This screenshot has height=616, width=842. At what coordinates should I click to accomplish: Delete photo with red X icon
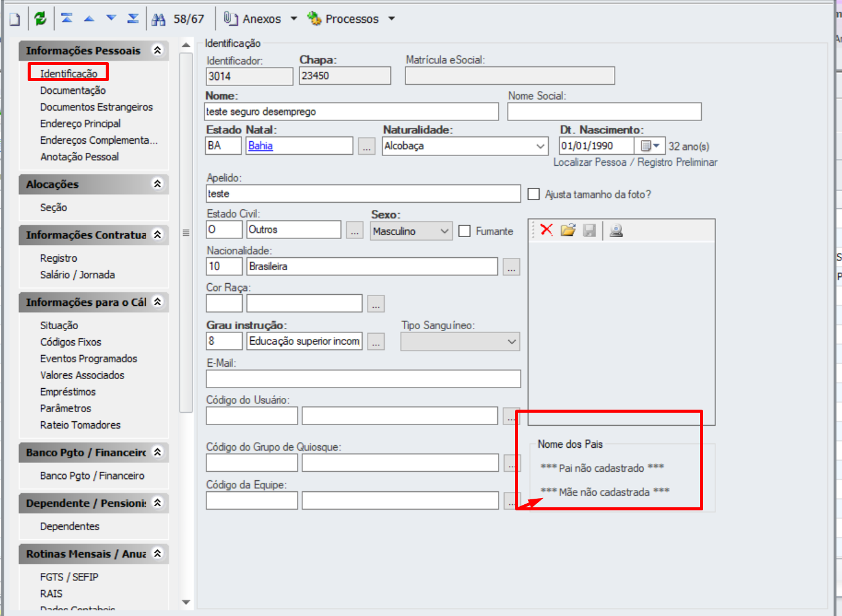[x=546, y=230]
